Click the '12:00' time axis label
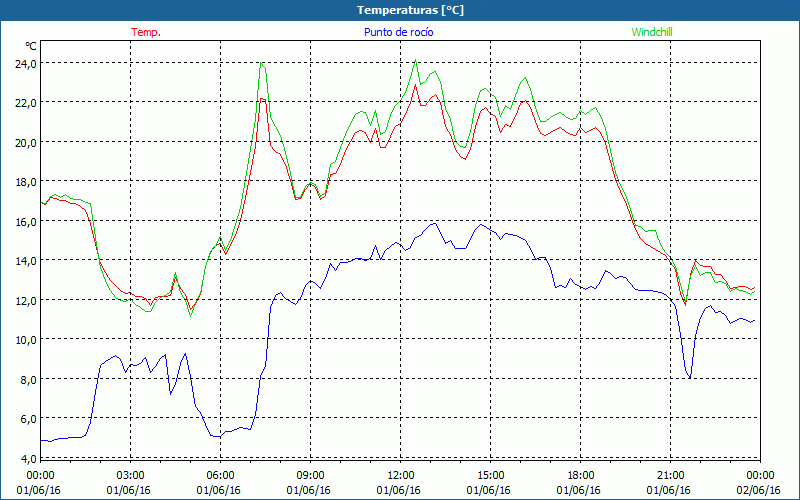 (x=401, y=476)
